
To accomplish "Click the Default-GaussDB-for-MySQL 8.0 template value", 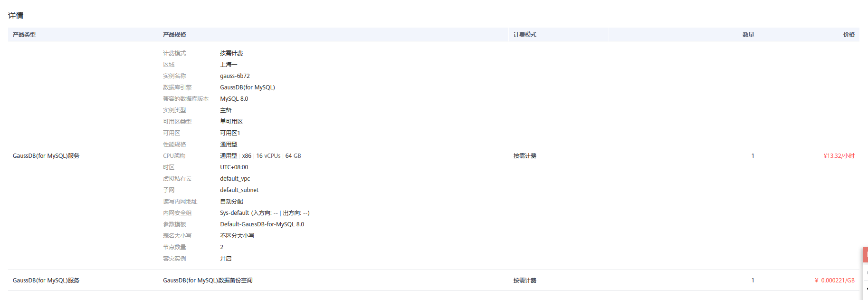I will pyautogui.click(x=262, y=224).
